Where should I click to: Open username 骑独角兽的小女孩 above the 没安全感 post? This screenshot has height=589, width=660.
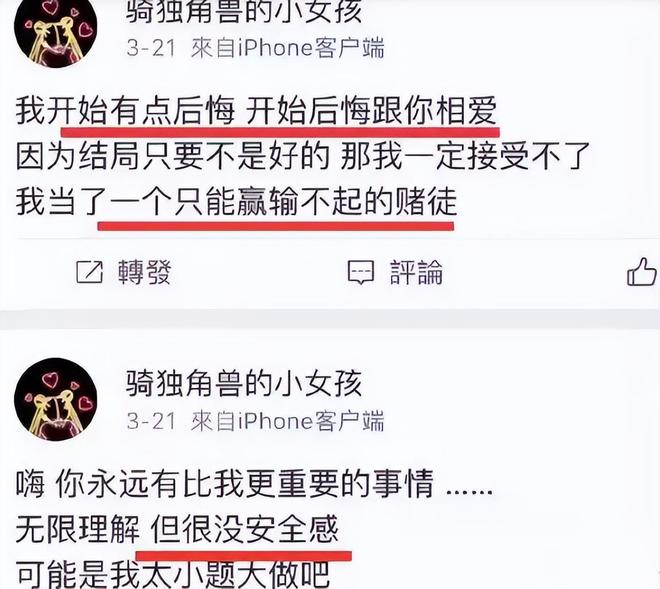pos(244,384)
